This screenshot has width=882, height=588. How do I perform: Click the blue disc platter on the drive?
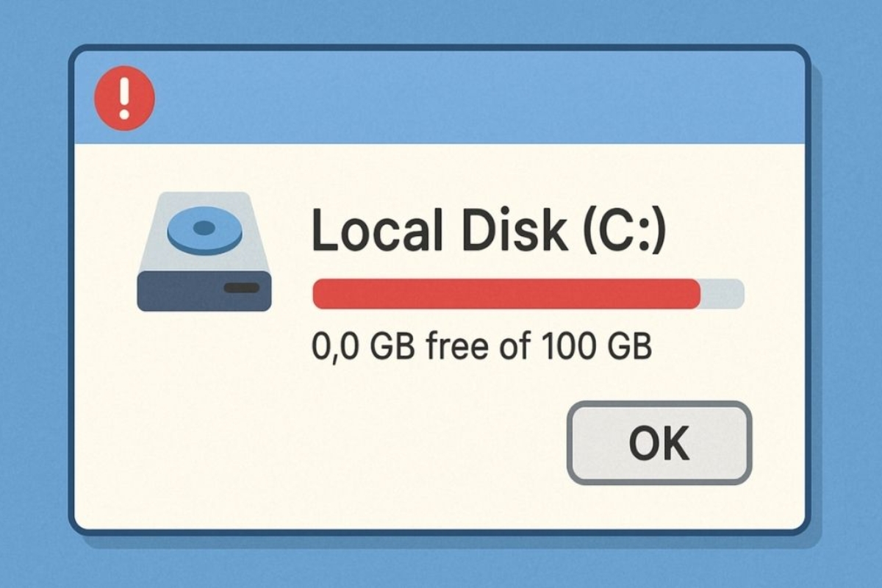pyautogui.click(x=204, y=230)
